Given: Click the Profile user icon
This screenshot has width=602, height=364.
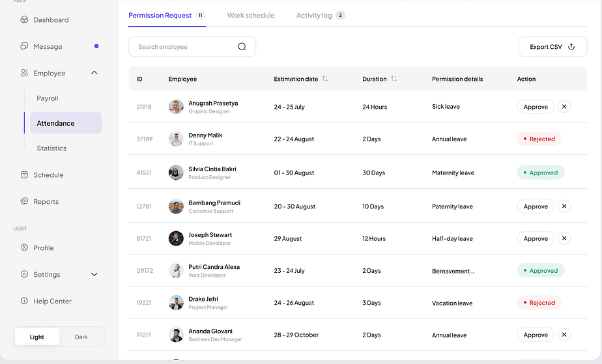Looking at the screenshot, I should [24, 248].
